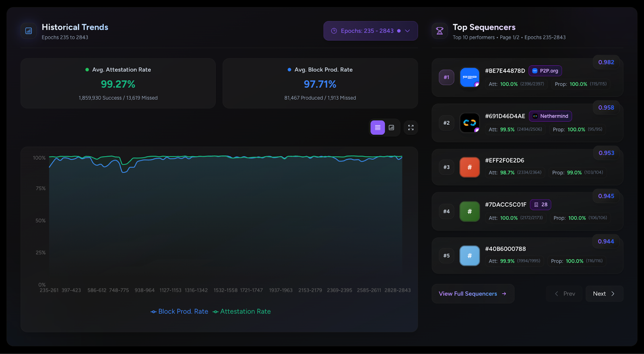
Task: Click the Top Sequencers hourglass icon
Action: click(x=440, y=31)
